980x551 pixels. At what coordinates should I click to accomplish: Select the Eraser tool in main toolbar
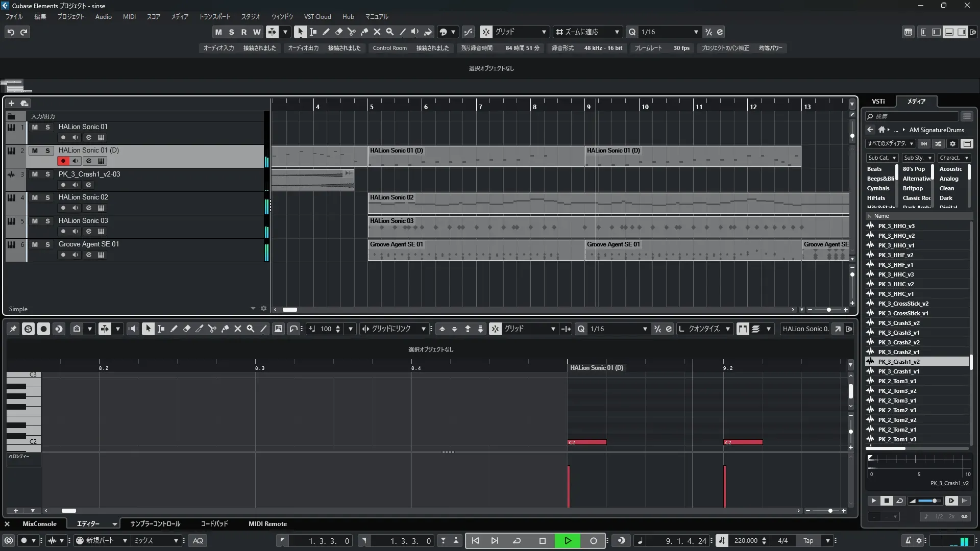pyautogui.click(x=338, y=32)
